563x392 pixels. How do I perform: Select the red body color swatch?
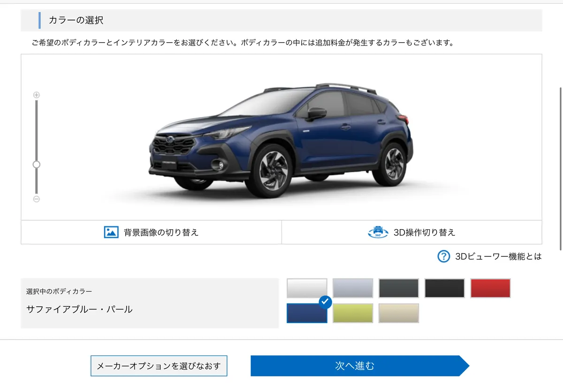pos(491,288)
